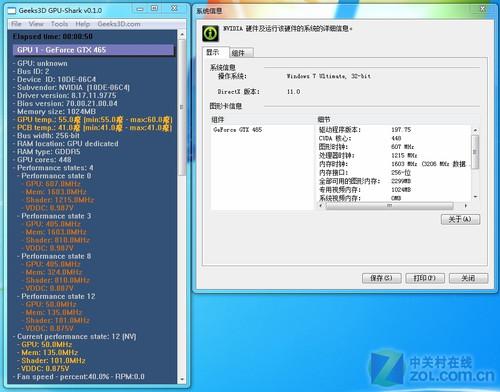The width and height of the screenshot is (500, 392).
Task: Click GPU-Shark scrollbar up arrow
Action: point(182,34)
